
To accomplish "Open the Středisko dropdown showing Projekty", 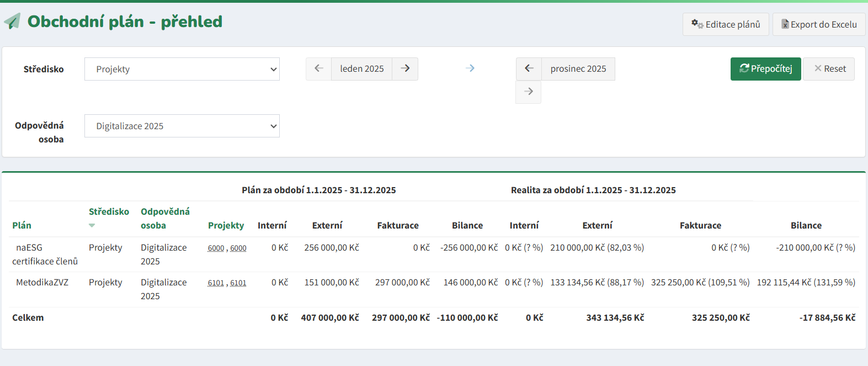I will (x=182, y=69).
